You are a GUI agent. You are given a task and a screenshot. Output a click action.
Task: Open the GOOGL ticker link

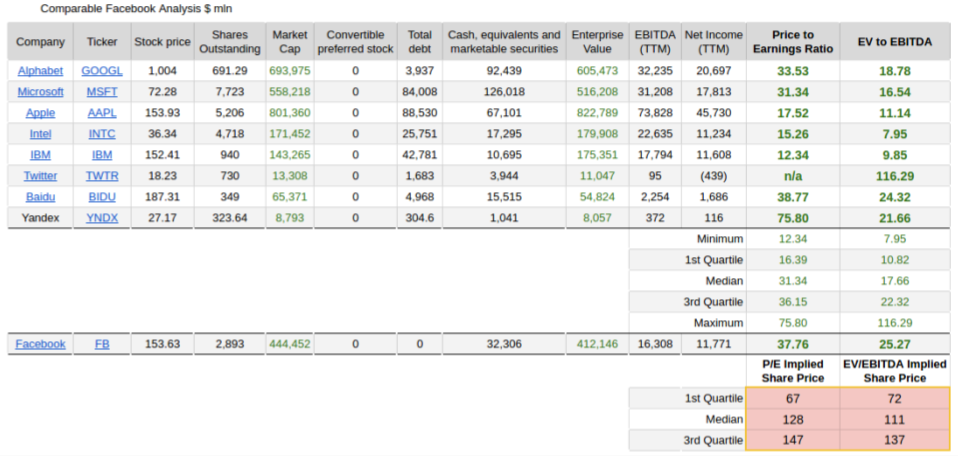(102, 71)
